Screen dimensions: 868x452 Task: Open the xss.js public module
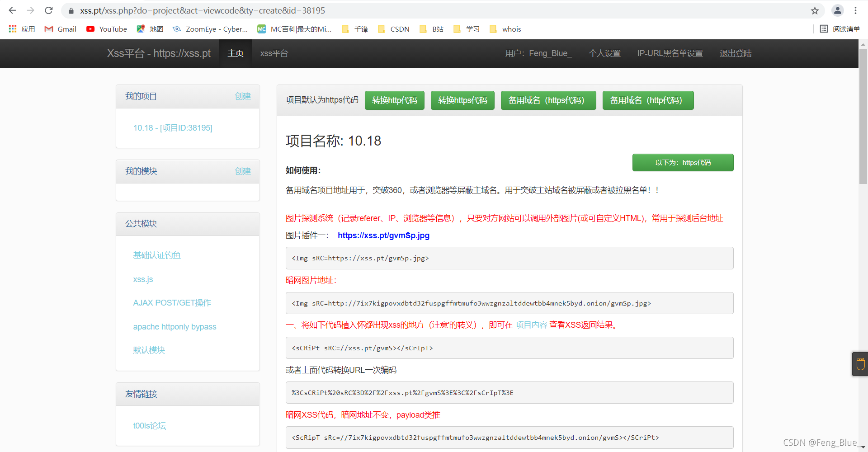pos(143,279)
